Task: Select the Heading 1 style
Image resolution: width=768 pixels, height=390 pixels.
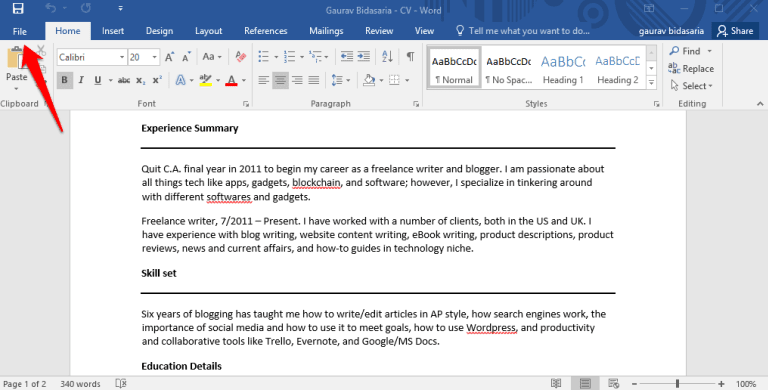Action: click(x=563, y=68)
